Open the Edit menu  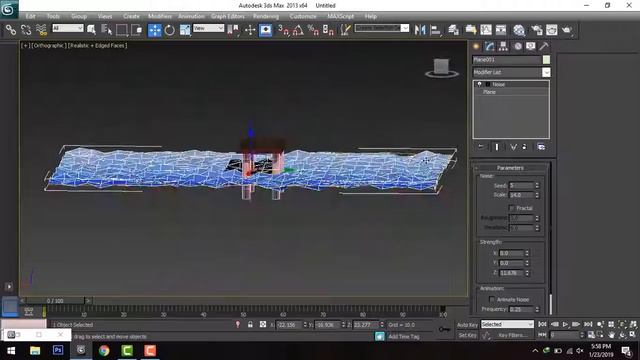31,16
